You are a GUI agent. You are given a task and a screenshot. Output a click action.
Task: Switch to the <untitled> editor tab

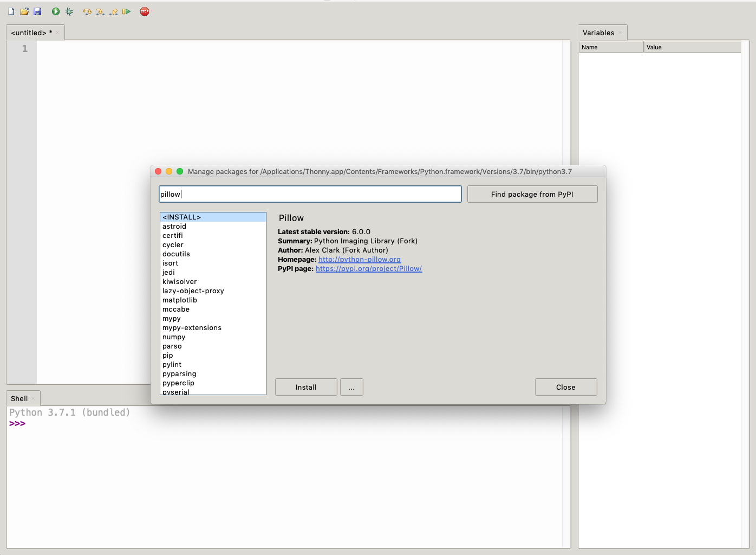coord(31,33)
